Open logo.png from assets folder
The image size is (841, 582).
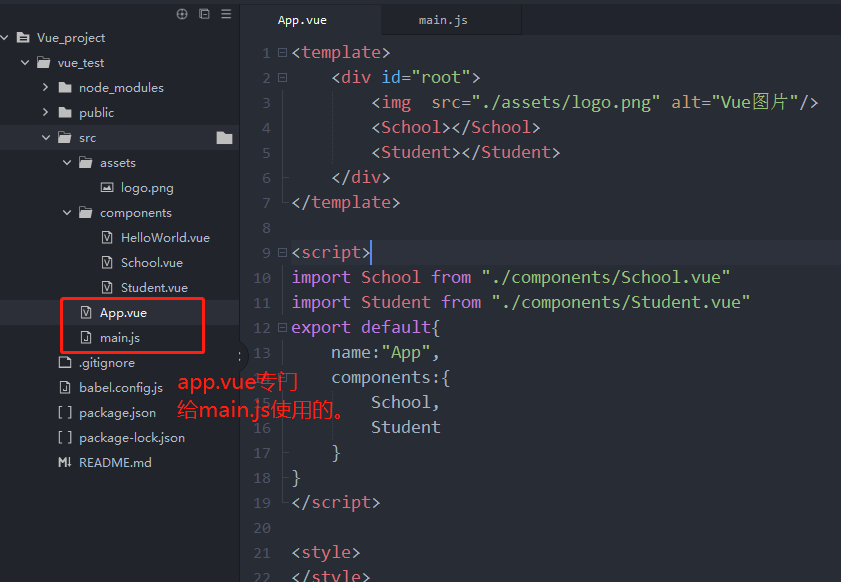click(147, 188)
